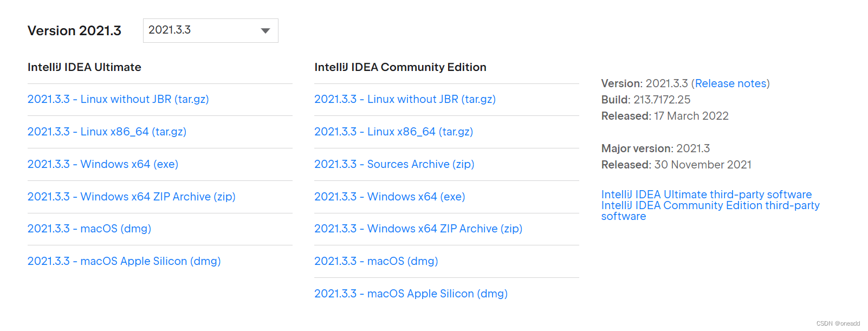Open Community Edition third-party software link

point(710,211)
